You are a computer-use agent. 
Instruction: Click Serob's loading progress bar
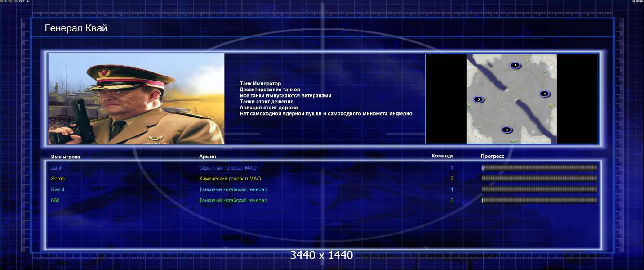[x=539, y=178]
